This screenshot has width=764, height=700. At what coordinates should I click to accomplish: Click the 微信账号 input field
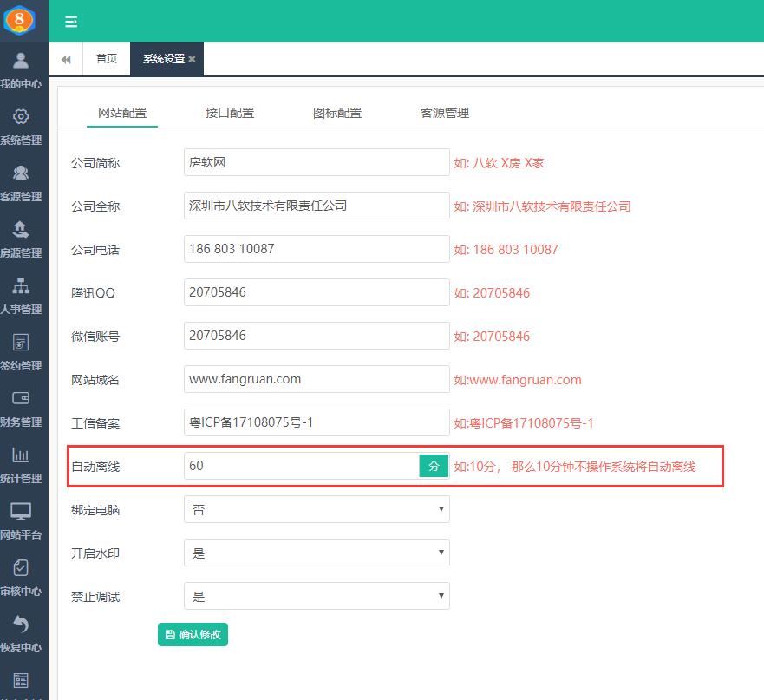click(x=317, y=336)
